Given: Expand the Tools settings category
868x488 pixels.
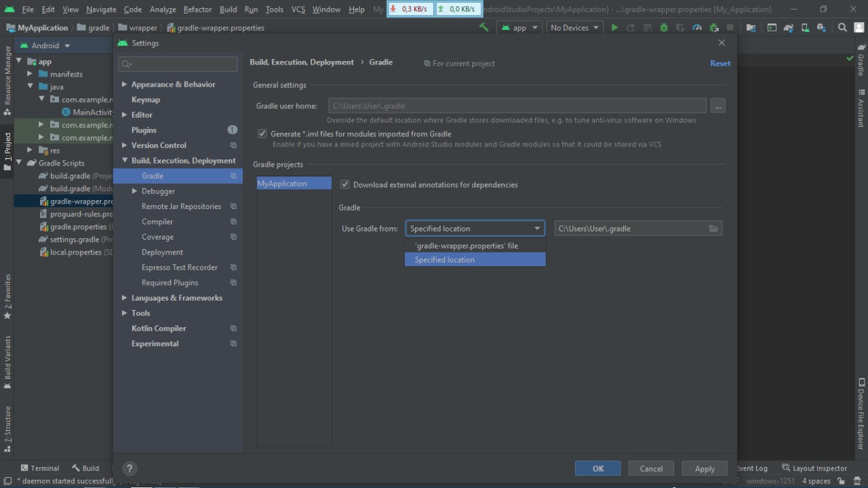Looking at the screenshot, I should 124,314.
